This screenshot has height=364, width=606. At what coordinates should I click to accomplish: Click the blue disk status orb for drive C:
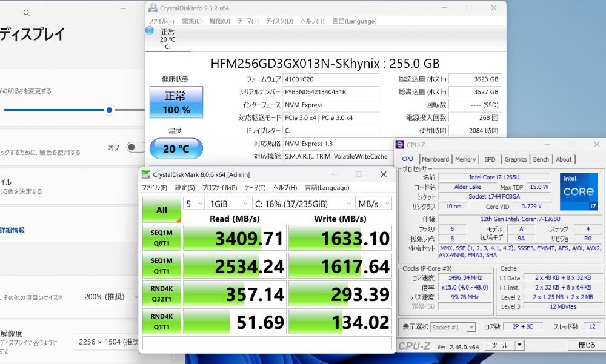pos(150,30)
